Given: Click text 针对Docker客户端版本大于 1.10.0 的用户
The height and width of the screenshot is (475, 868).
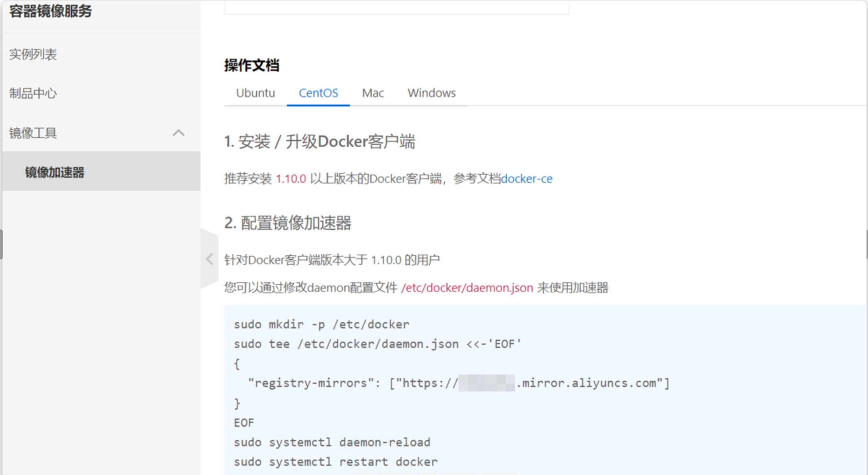Looking at the screenshot, I should pos(332,260).
